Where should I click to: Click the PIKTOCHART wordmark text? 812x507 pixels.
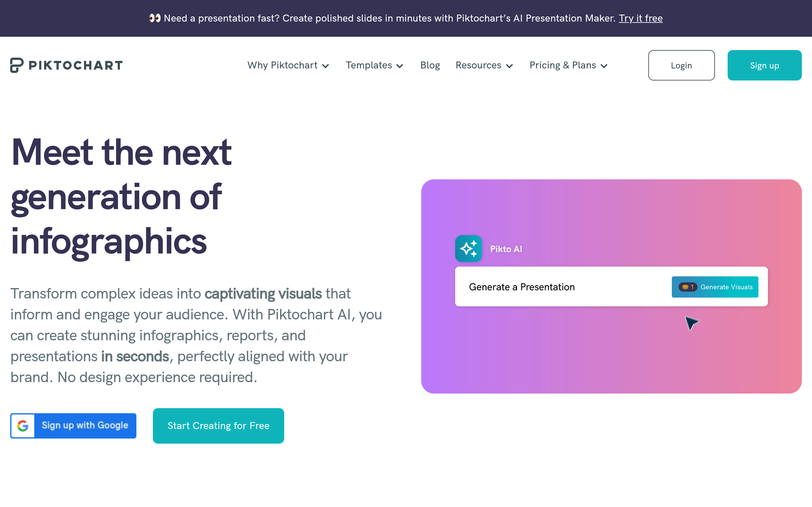pos(76,65)
